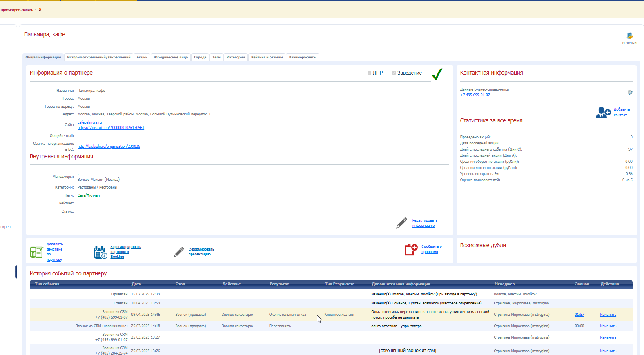644x355 pixels.
Task: Close the Просмотреть запись tab
Action: click(x=40, y=10)
